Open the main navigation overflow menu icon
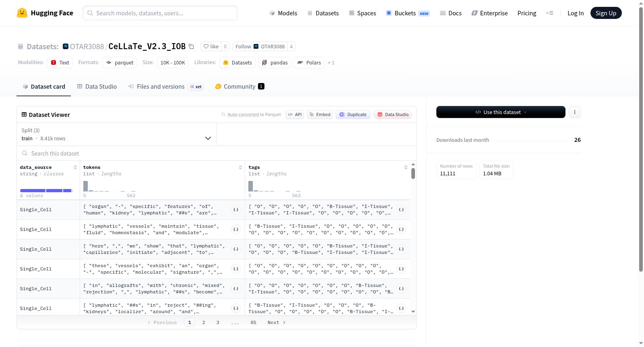The image size is (644, 347). (549, 13)
